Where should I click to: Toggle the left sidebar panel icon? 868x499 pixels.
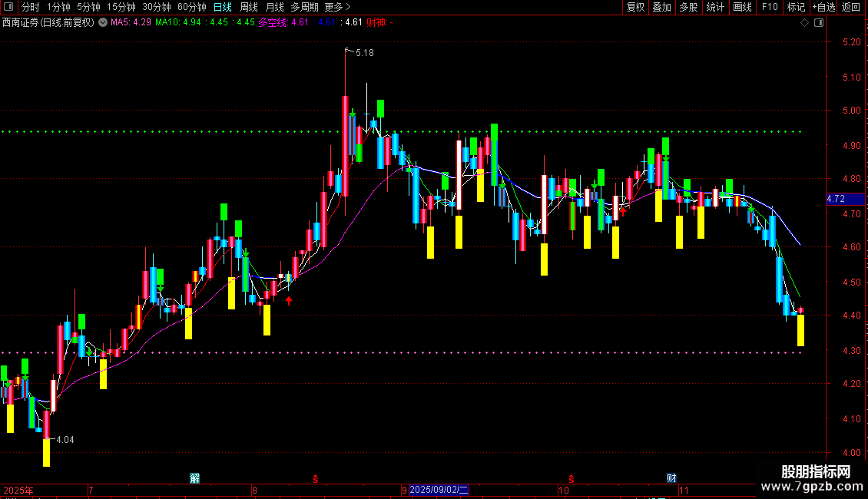coord(8,7)
